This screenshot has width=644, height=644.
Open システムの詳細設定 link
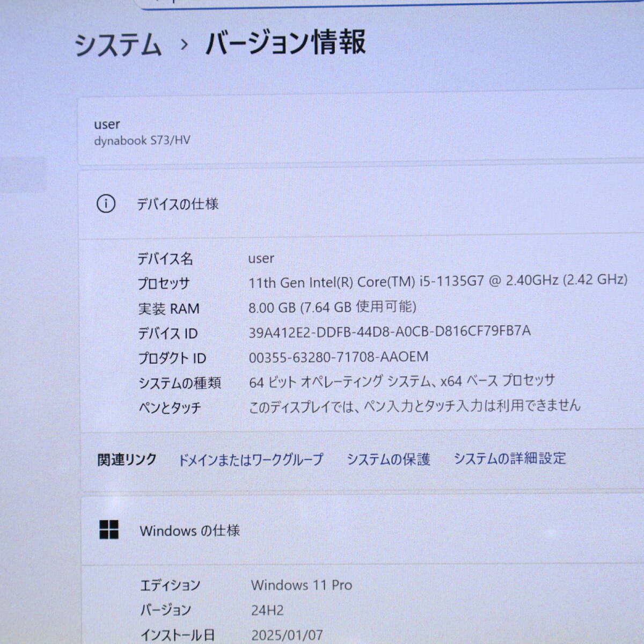click(510, 458)
